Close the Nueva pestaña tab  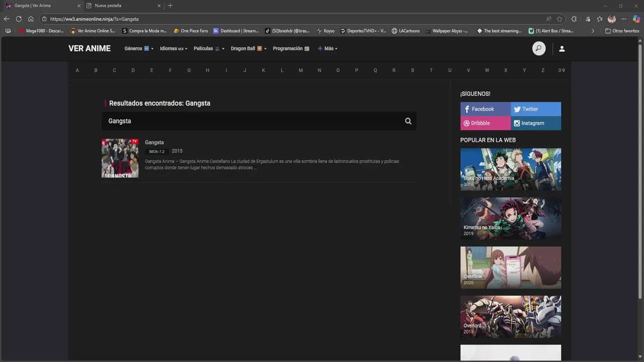[159, 6]
